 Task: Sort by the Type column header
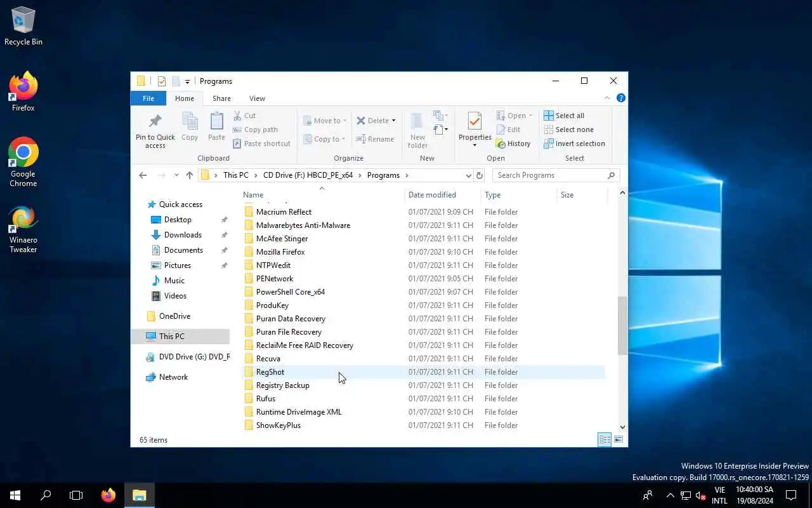click(x=518, y=195)
